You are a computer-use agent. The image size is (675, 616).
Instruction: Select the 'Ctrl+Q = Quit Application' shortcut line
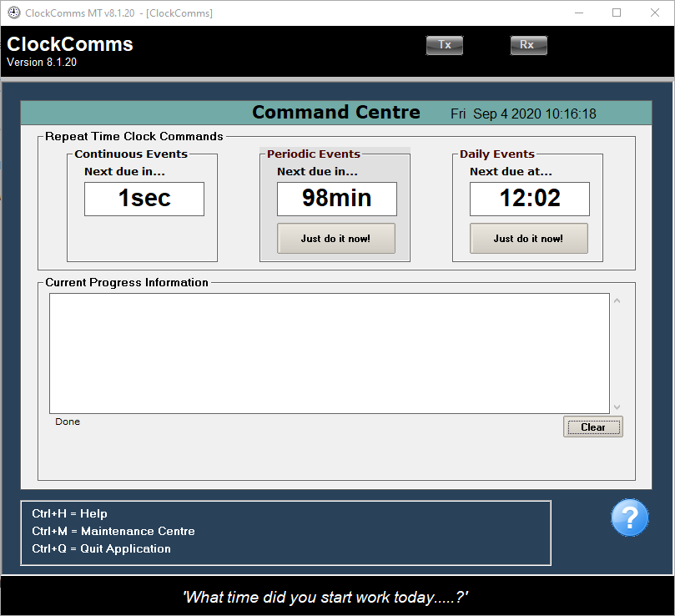point(102,548)
